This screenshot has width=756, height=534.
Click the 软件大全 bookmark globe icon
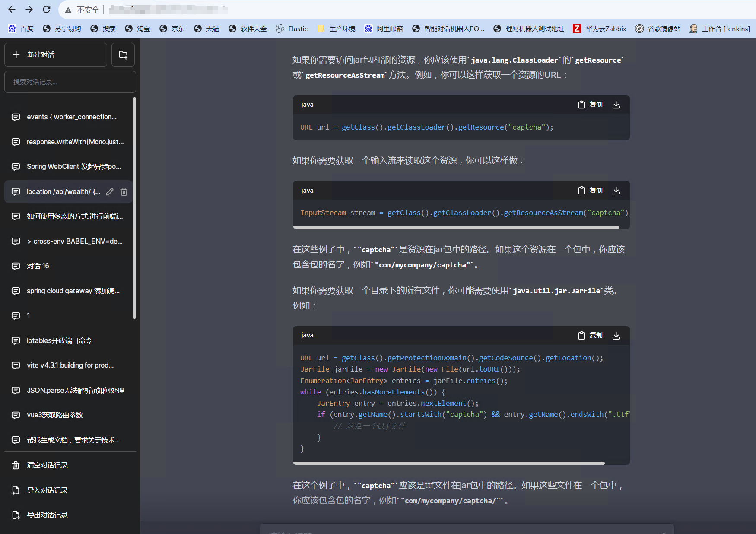coord(232,29)
